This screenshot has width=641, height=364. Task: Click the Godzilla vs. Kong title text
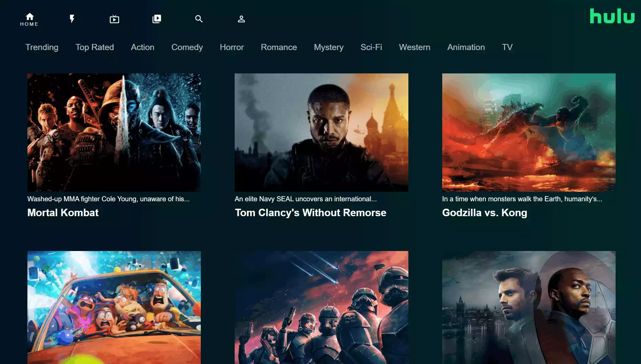[484, 213]
